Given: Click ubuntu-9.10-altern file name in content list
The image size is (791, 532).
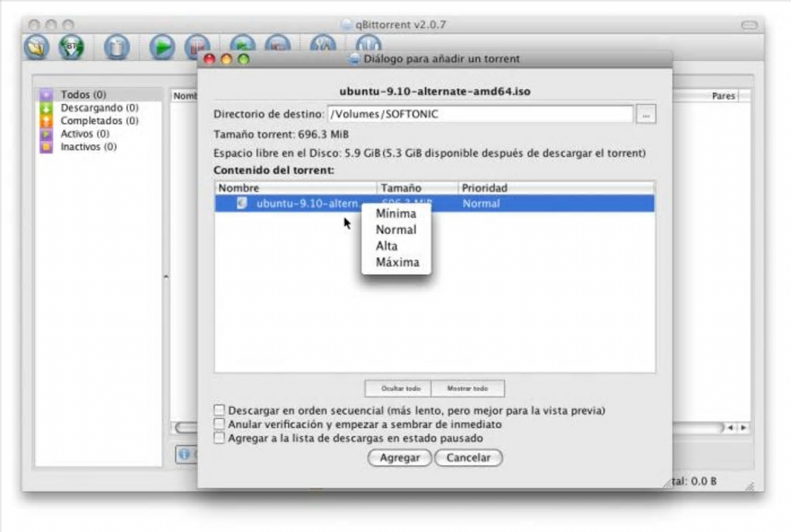Looking at the screenshot, I should point(308,204).
